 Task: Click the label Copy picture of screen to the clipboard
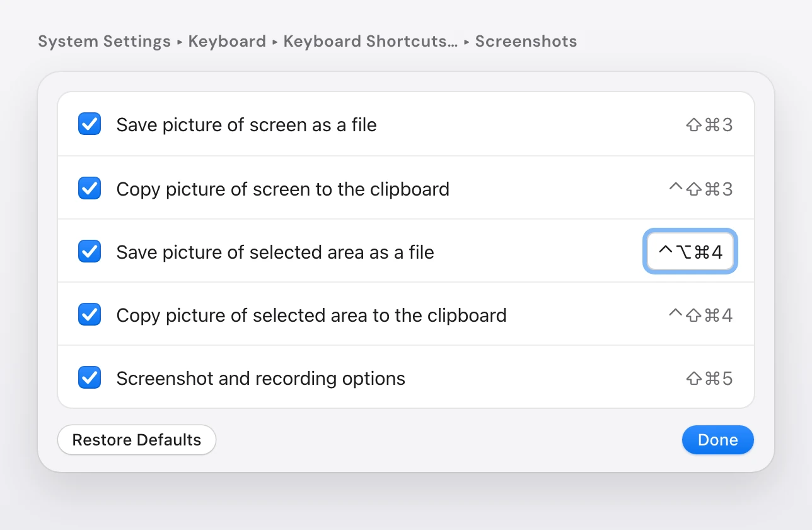tap(283, 189)
